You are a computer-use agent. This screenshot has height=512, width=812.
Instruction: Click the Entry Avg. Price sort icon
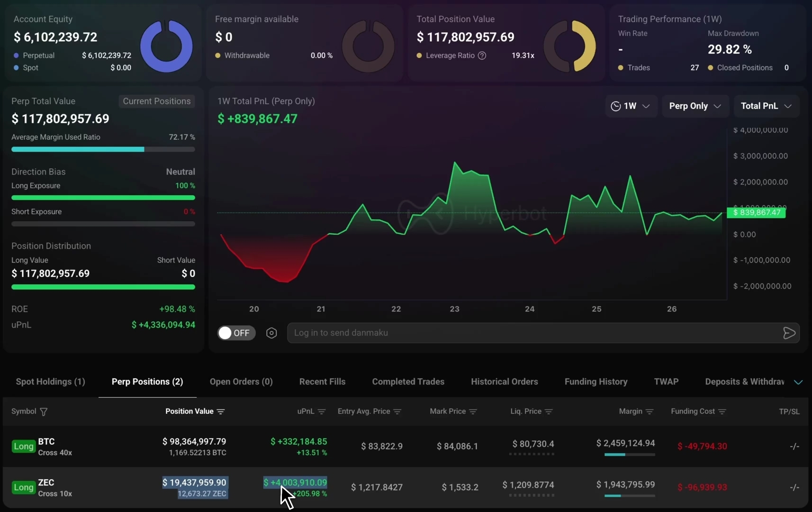pyautogui.click(x=397, y=411)
